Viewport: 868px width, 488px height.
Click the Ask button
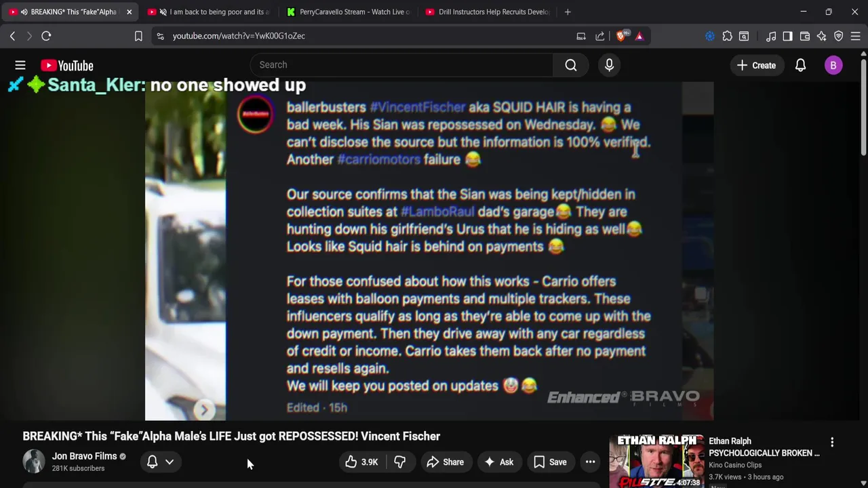tap(498, 462)
